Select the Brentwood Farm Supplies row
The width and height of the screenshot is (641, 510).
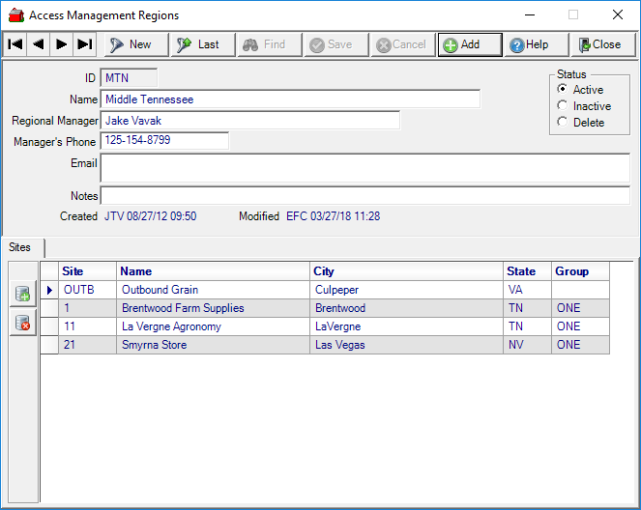pos(182,308)
